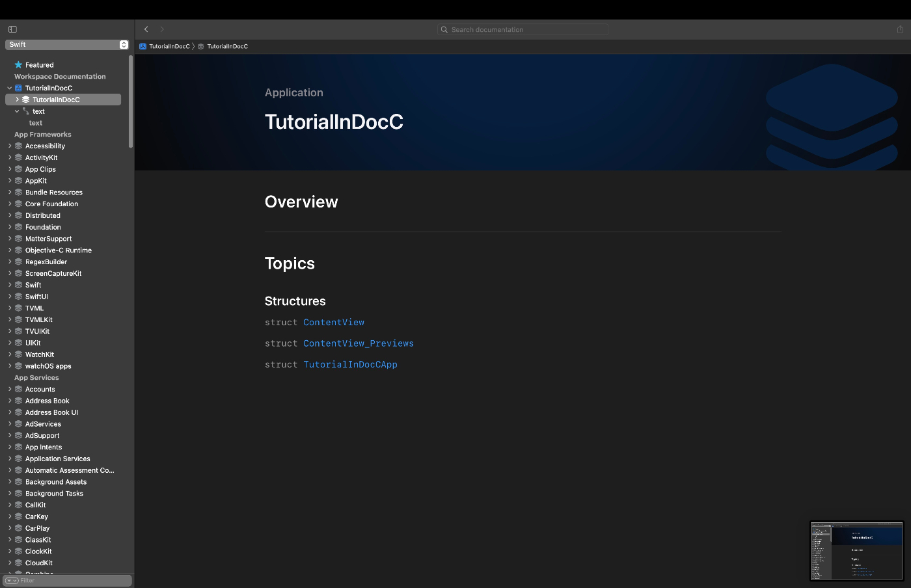911x588 pixels.
Task: Click the share icon in the toolbar
Action: click(900, 29)
